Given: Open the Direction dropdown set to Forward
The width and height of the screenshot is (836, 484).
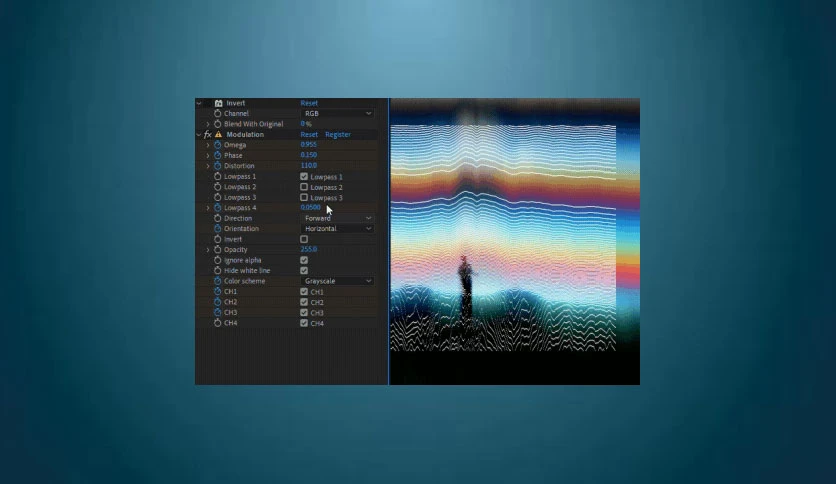Looking at the screenshot, I should [x=337, y=218].
